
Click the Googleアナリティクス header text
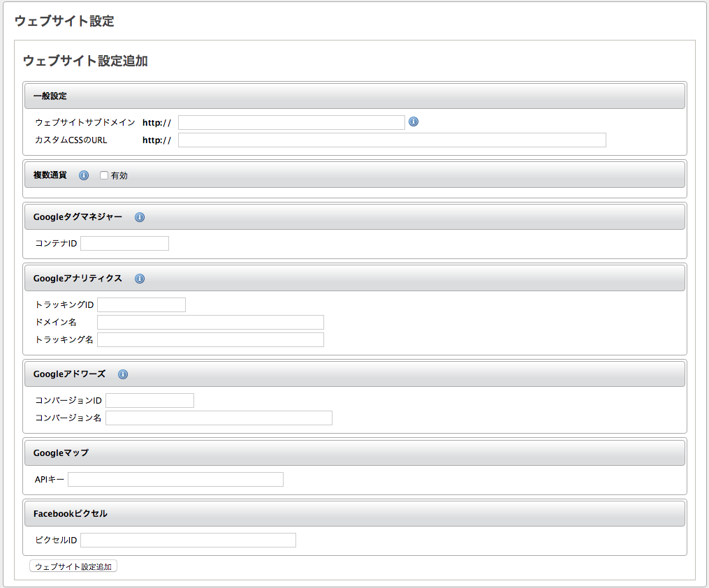point(78,279)
